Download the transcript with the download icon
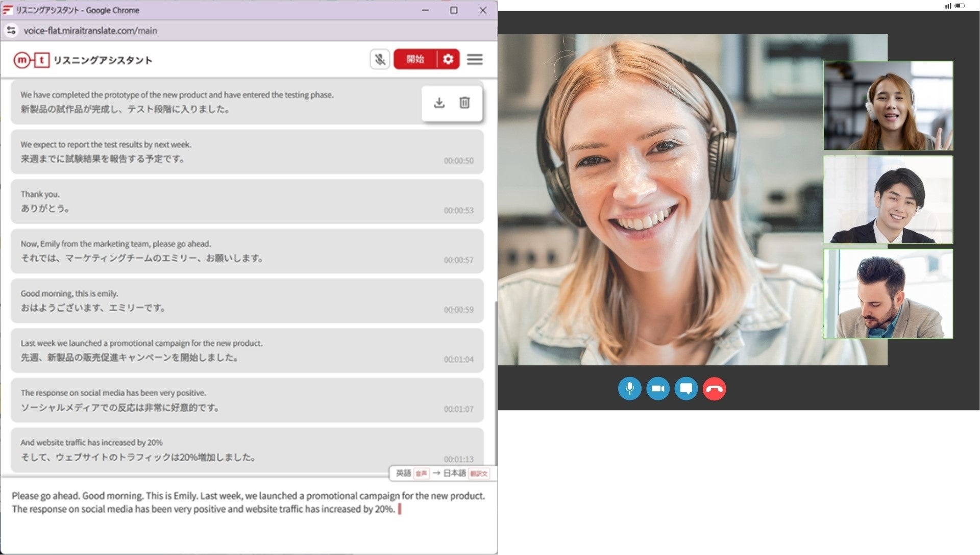 click(x=439, y=103)
